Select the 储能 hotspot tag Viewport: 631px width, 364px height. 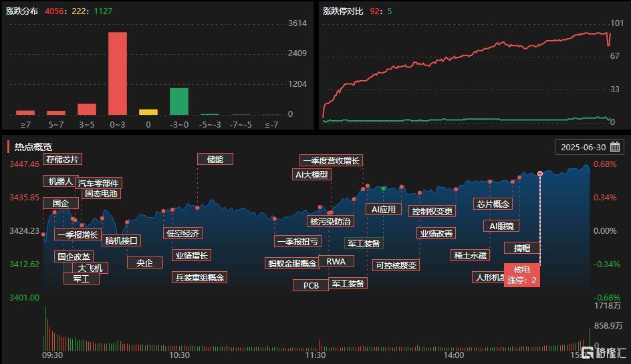pos(215,159)
